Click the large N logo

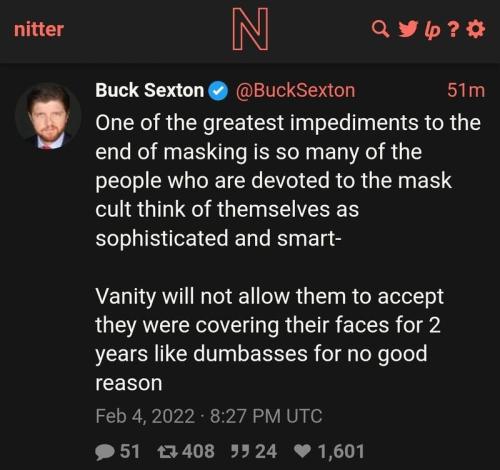tap(250, 29)
